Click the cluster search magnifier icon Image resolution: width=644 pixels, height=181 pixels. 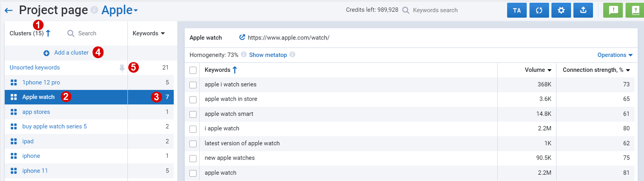click(71, 33)
